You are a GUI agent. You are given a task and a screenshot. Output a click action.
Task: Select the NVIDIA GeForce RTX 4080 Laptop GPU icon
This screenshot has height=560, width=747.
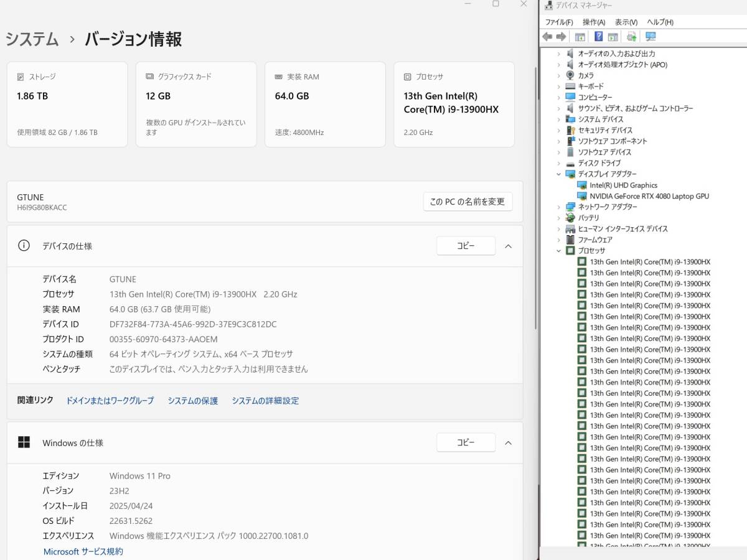[582, 196]
